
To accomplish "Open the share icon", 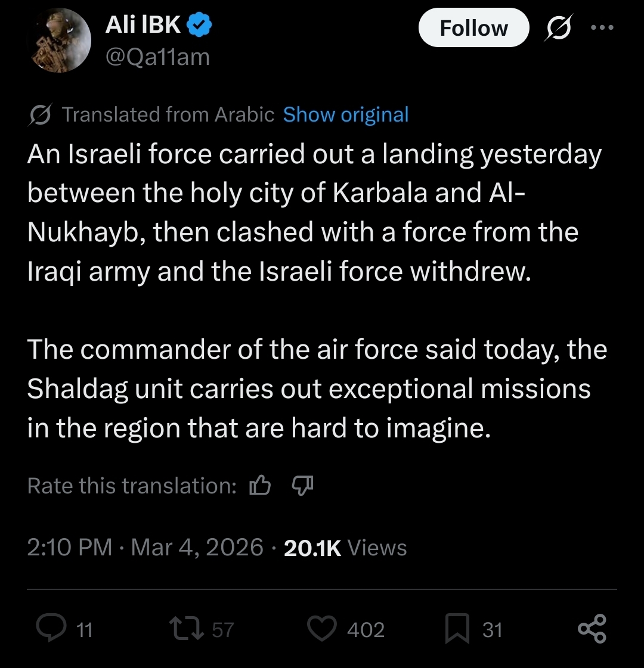I will [592, 629].
